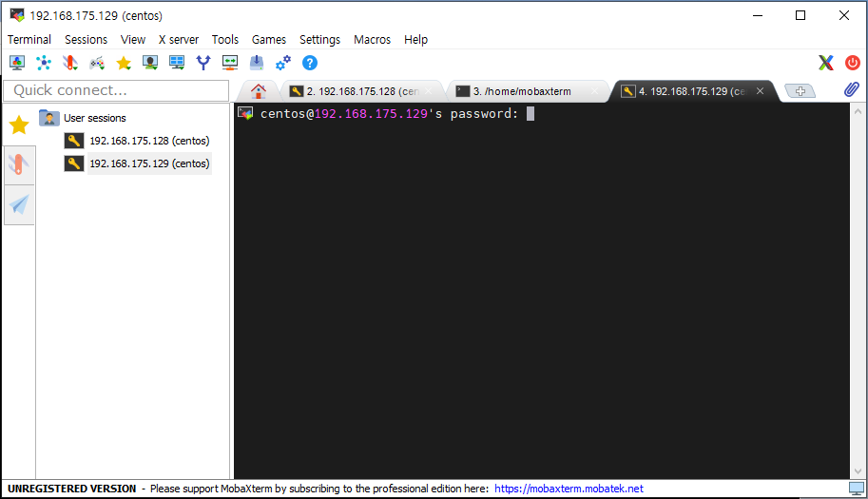This screenshot has width=868, height=499.
Task: Open the Terminal menu
Action: pyautogui.click(x=29, y=40)
